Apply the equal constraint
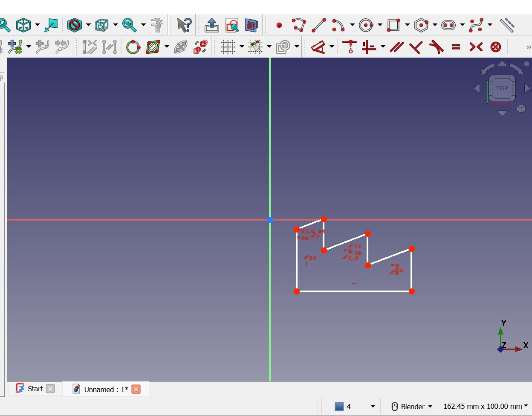532x416 pixels. pos(456,47)
